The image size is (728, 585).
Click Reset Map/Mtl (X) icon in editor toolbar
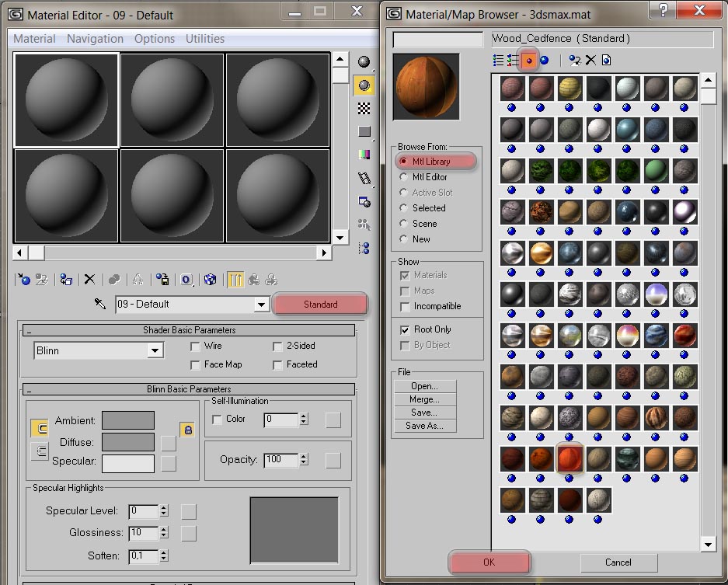[x=89, y=280]
